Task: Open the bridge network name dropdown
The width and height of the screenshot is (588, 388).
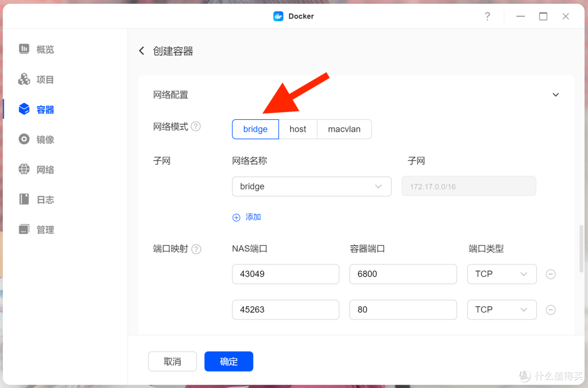Action: 311,186
